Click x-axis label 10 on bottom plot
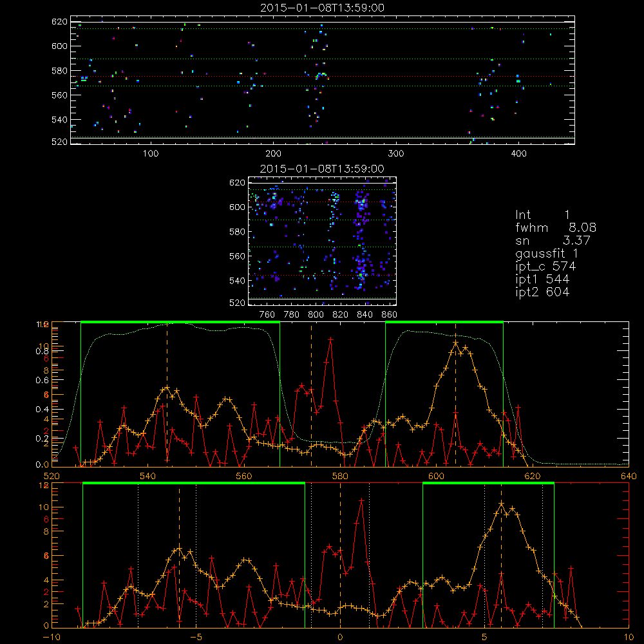The image size is (644, 644). 629,638
